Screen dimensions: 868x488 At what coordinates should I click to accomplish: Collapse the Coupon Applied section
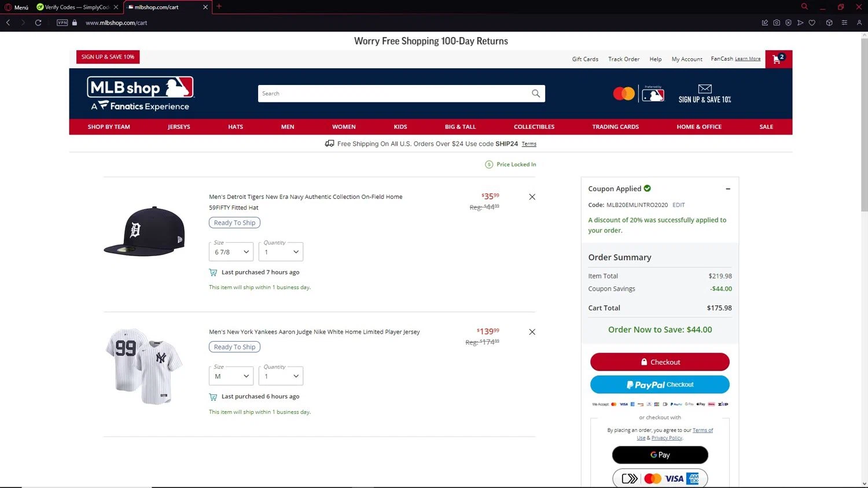(x=728, y=189)
